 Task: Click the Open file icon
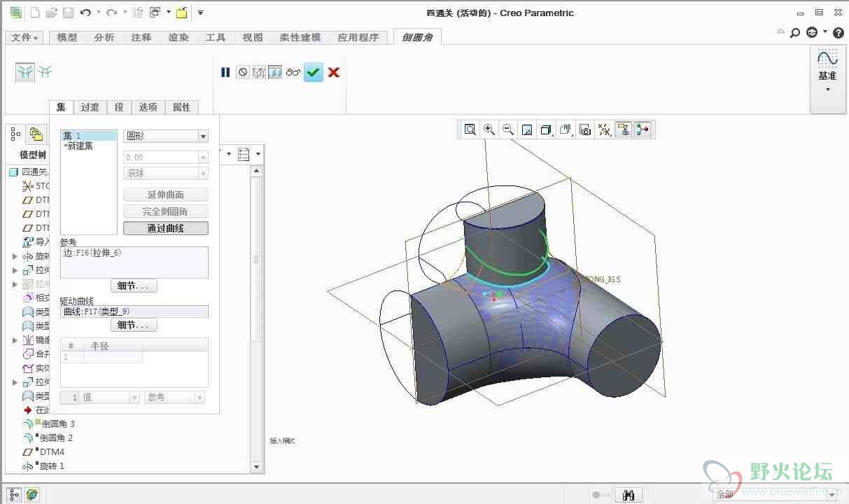[52, 13]
